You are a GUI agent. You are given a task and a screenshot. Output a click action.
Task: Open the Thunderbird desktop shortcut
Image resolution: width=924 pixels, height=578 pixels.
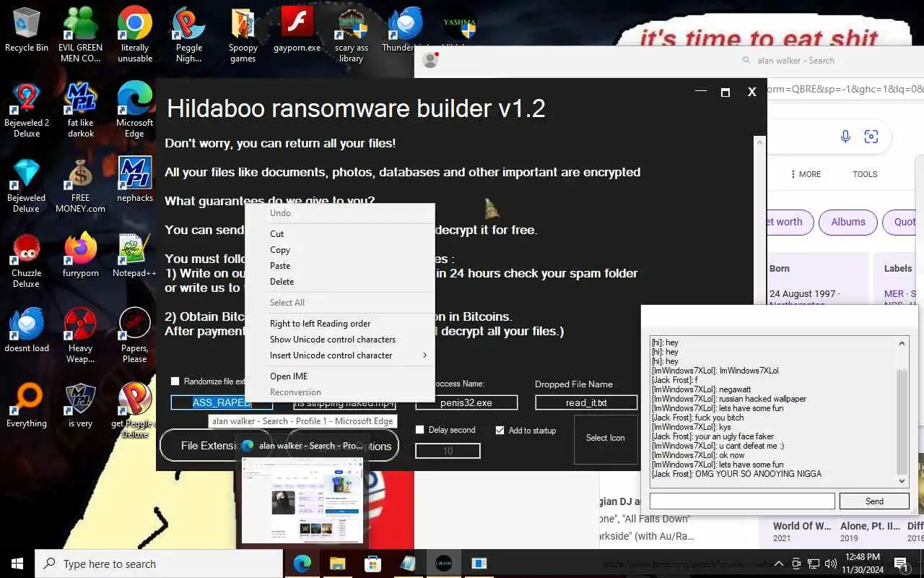405,30
